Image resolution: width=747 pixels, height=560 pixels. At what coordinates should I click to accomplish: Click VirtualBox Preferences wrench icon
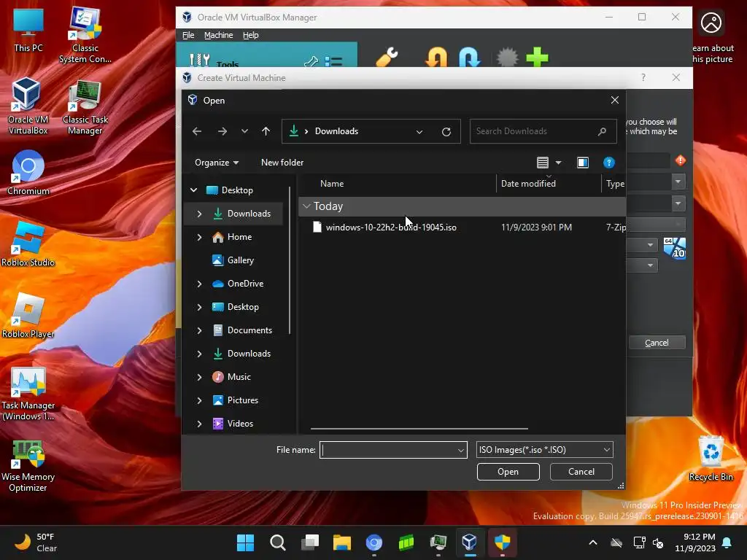pos(387,57)
